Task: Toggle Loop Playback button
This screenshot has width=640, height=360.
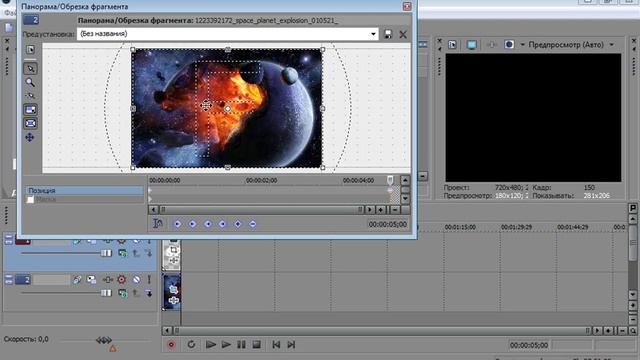Action: tap(191, 345)
